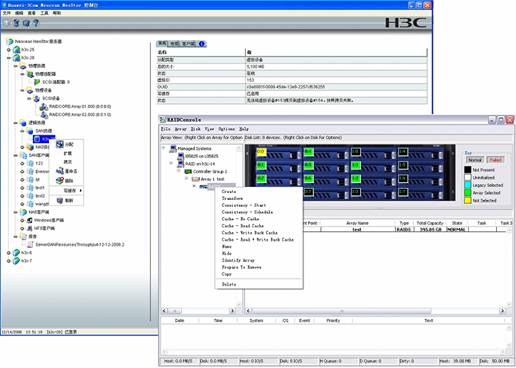Viewport: 516px width, 368px height.
Task: Click the NFS 客户端 icon in the tree
Action: click(x=30, y=228)
